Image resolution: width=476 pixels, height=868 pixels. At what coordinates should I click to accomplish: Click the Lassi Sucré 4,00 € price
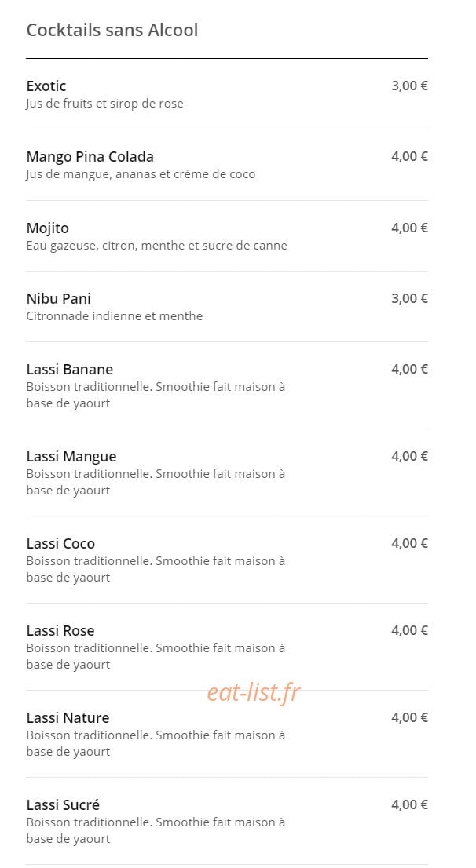pos(409,804)
